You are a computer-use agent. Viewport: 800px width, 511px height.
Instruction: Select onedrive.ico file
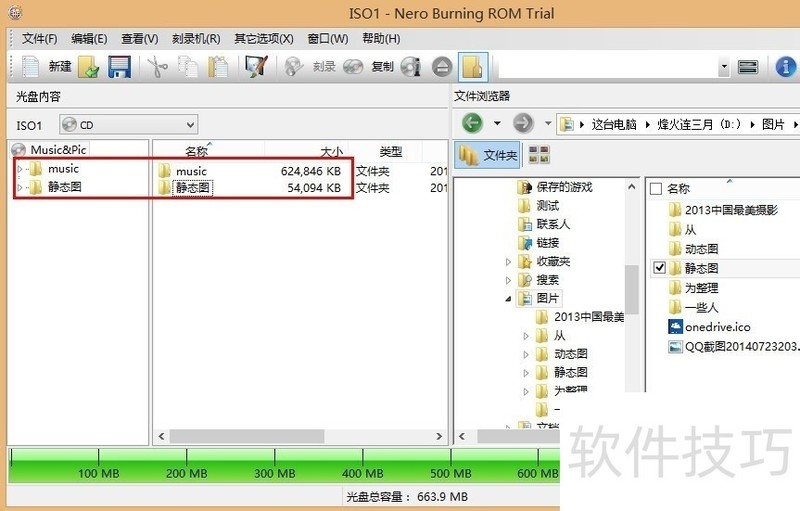pyautogui.click(x=709, y=326)
